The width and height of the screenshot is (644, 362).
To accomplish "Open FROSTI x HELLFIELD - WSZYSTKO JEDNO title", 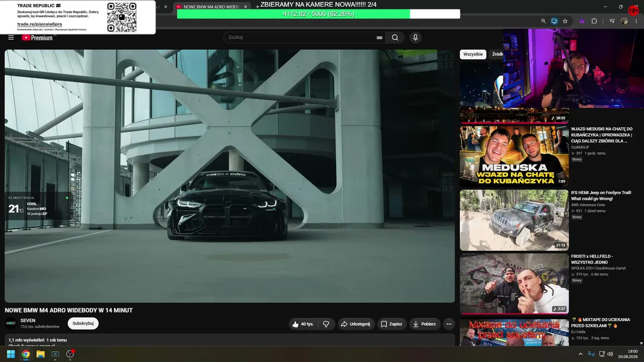I will coord(592,259).
